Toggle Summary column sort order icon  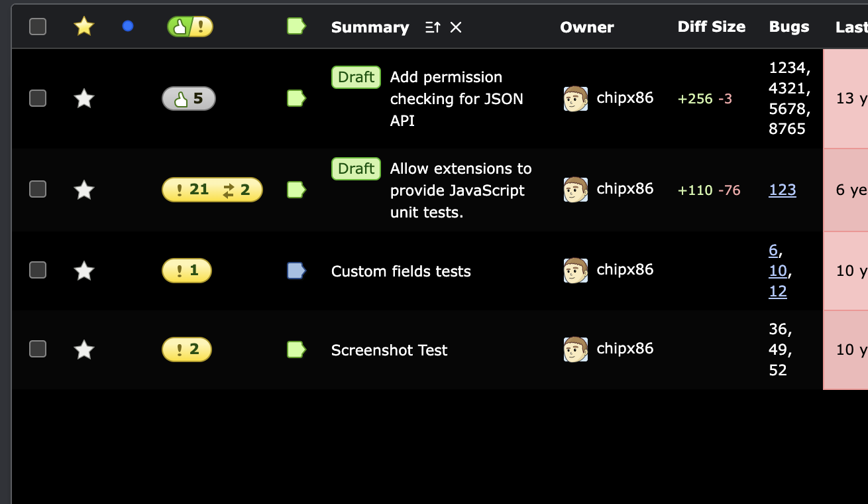tap(433, 27)
